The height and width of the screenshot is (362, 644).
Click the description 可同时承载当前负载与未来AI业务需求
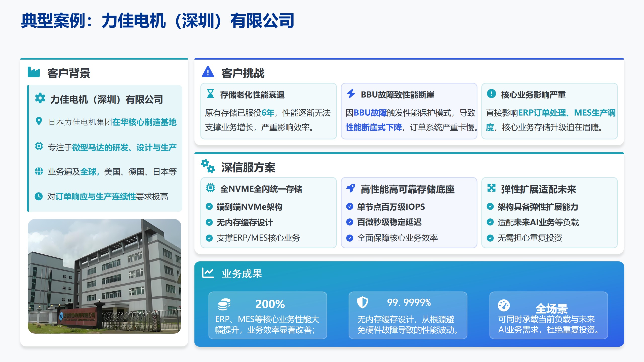(x=549, y=324)
